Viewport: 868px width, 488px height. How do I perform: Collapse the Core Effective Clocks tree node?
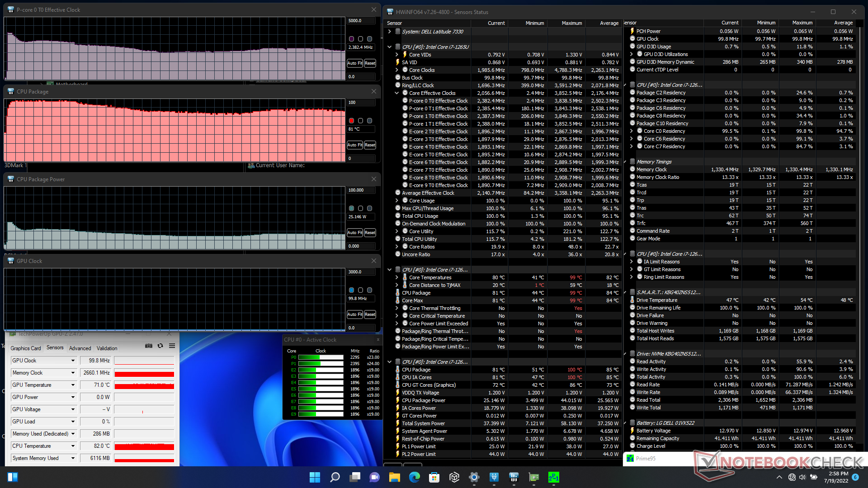(397, 93)
